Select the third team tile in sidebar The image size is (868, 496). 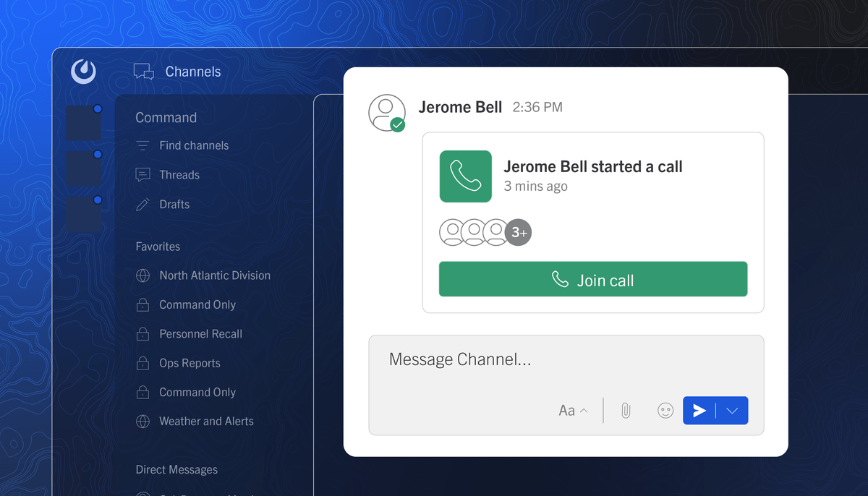point(84,215)
